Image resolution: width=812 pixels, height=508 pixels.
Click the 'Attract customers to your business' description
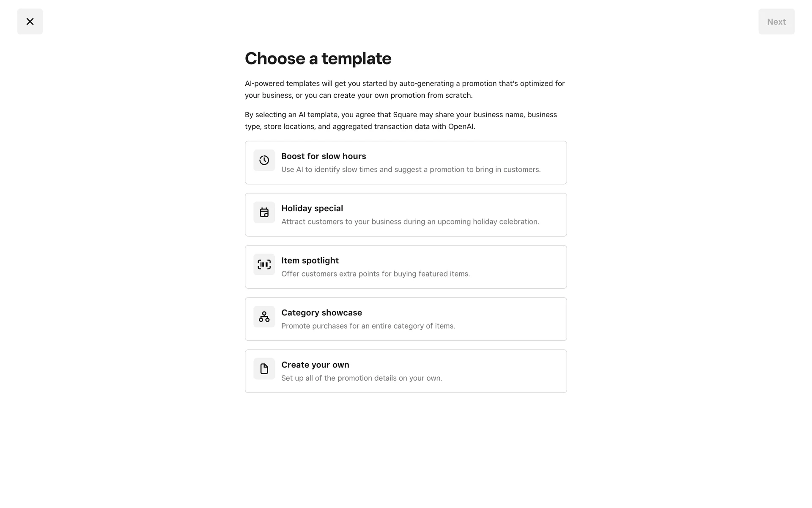click(410, 221)
